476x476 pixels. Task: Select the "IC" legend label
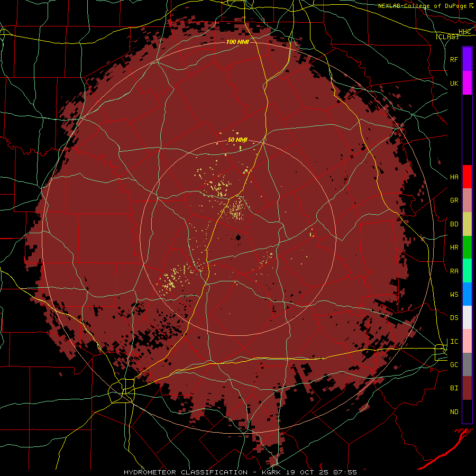click(454, 342)
